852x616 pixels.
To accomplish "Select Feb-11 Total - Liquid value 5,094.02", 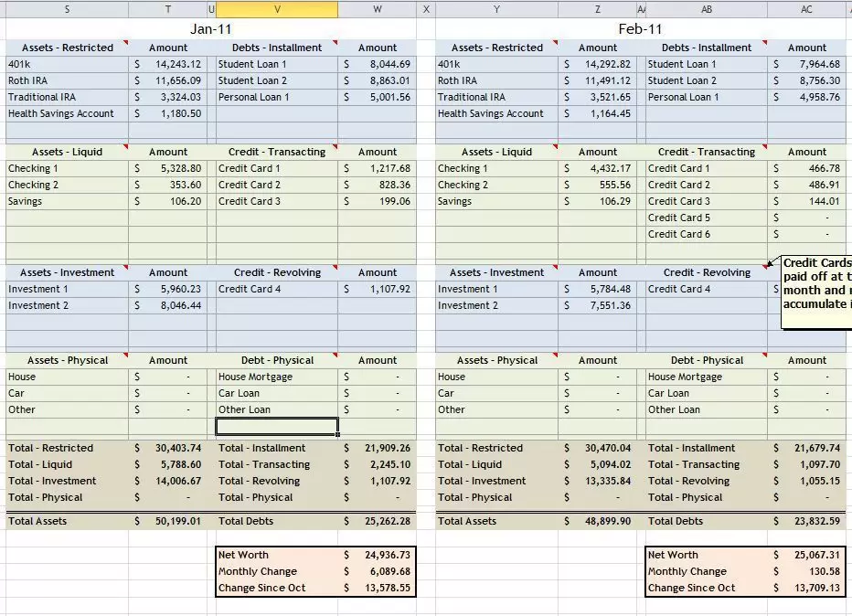I will point(597,464).
